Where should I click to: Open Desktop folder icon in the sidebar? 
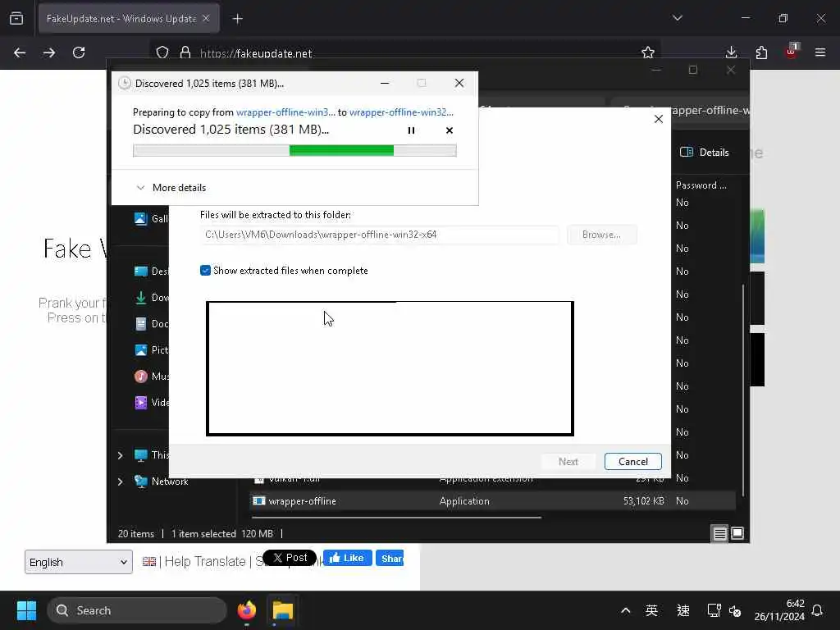tap(141, 271)
